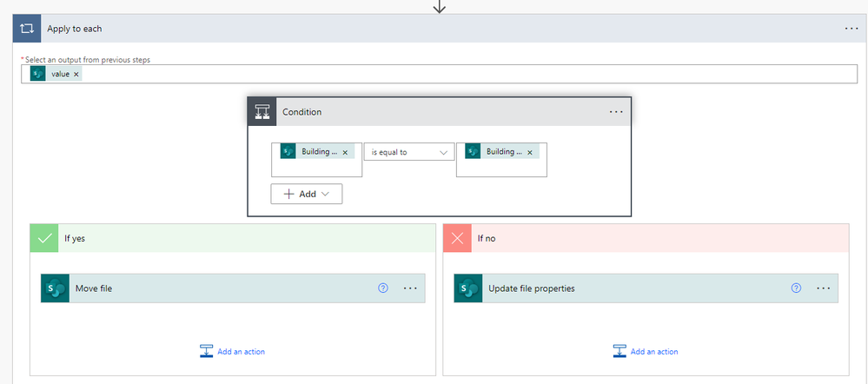Image resolution: width=868 pixels, height=384 pixels.
Task: Click the Update file properties SharePoint icon
Action: (468, 288)
